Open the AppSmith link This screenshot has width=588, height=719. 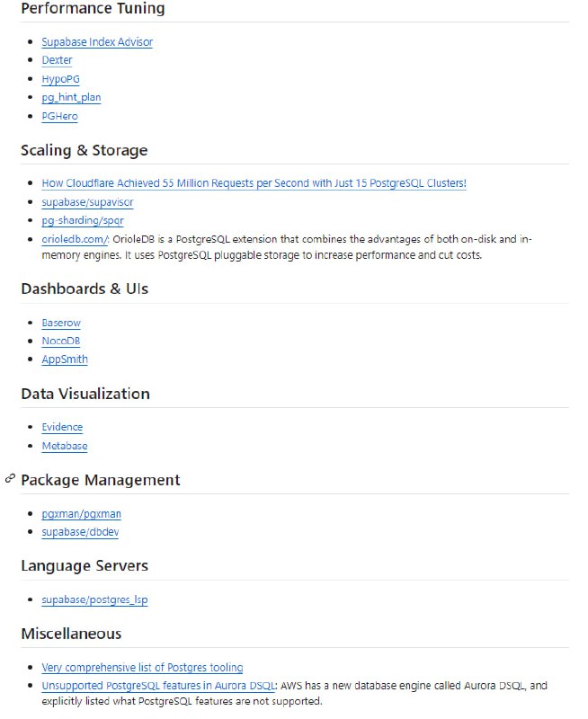point(65,359)
